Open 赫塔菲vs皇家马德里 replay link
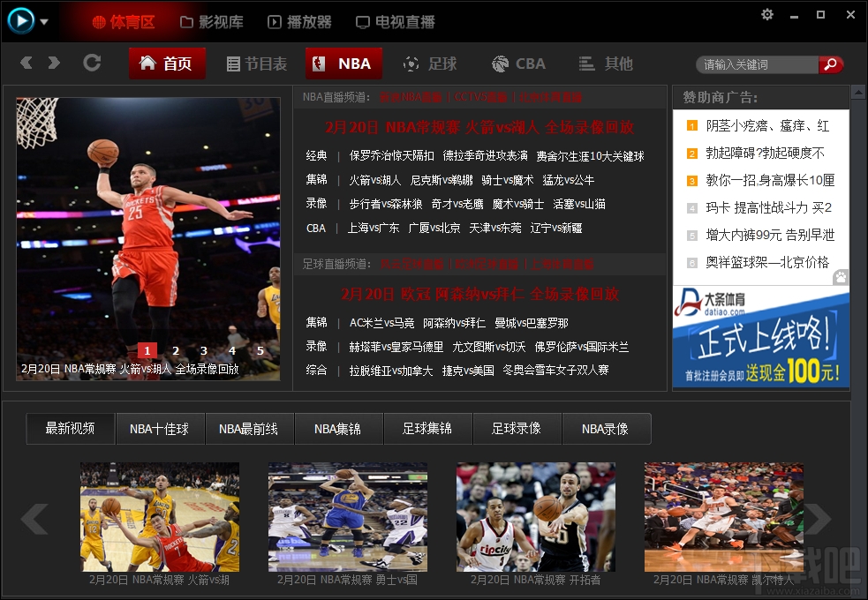The width and height of the screenshot is (868, 600). [396, 347]
